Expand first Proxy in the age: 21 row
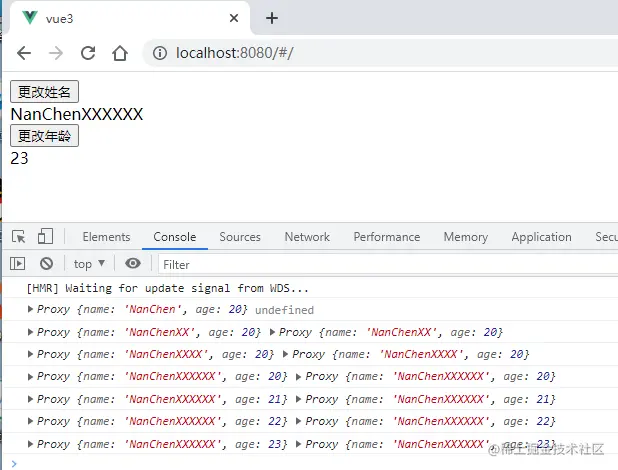Viewport: 618px width, 470px height. pos(30,399)
